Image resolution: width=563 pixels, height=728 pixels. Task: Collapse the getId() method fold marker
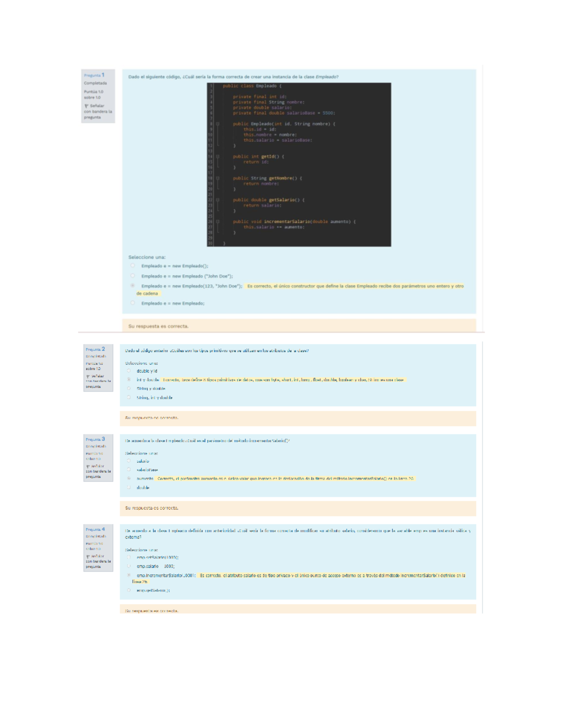point(218,157)
